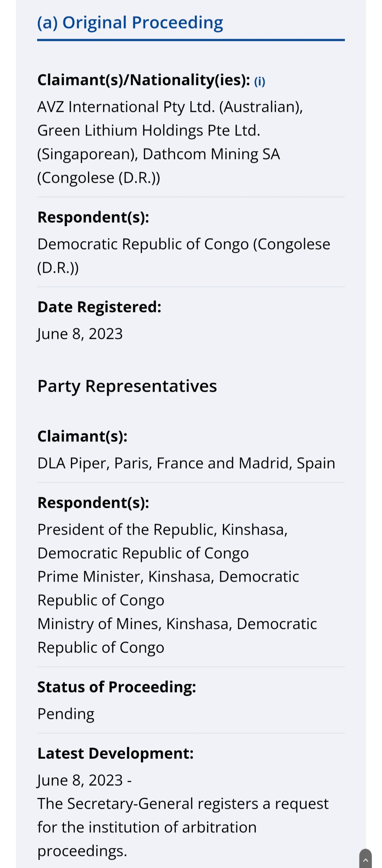Click the Democratic Republic of Congo respondent entry

(x=184, y=256)
